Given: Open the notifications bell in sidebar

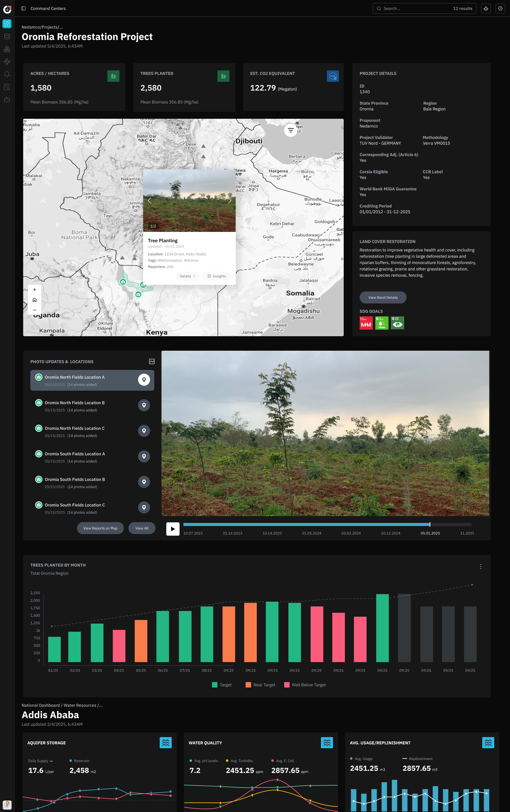Looking at the screenshot, I should click(7, 74).
